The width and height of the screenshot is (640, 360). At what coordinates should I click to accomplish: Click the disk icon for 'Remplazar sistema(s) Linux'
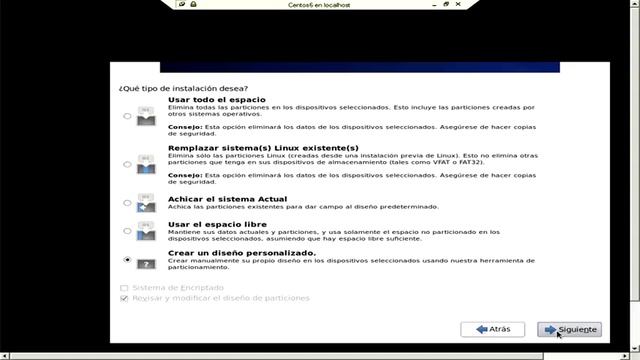click(x=146, y=164)
